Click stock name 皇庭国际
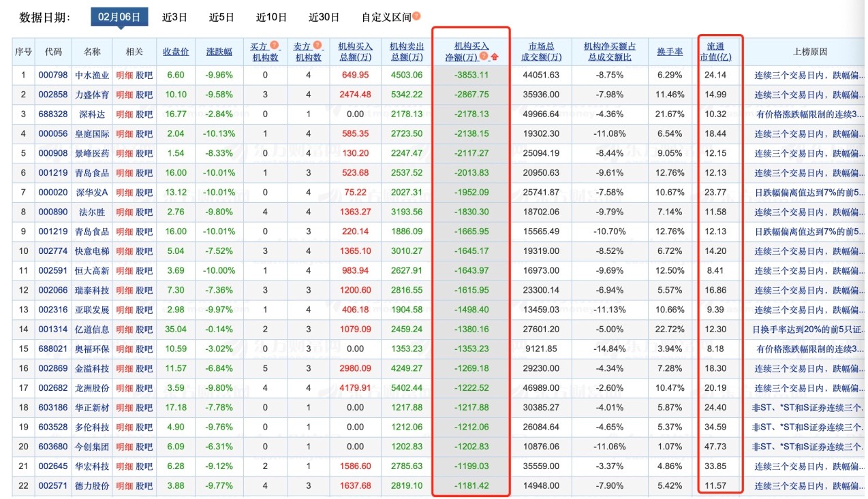The image size is (868, 499). point(91,134)
